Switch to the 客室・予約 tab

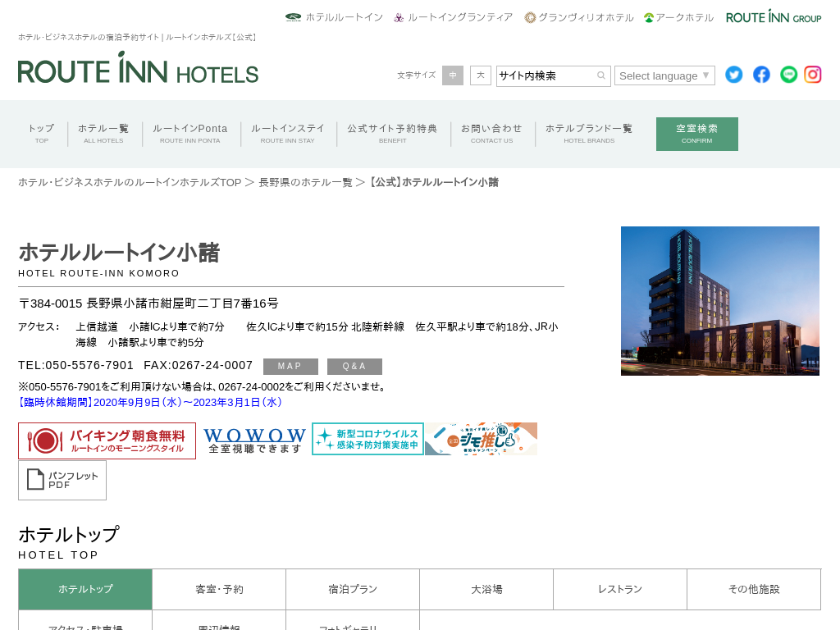(x=219, y=589)
